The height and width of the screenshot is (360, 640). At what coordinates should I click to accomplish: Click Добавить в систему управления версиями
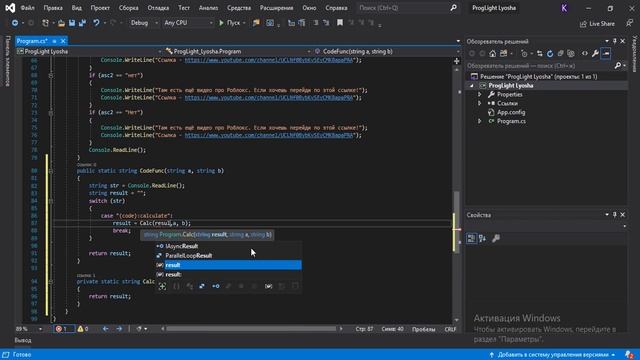pos(553,355)
